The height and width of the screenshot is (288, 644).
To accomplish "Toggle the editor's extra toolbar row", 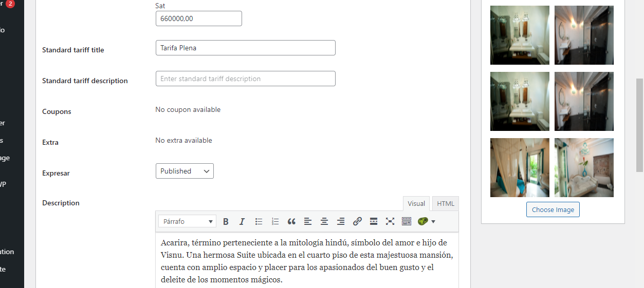I will 407,222.
